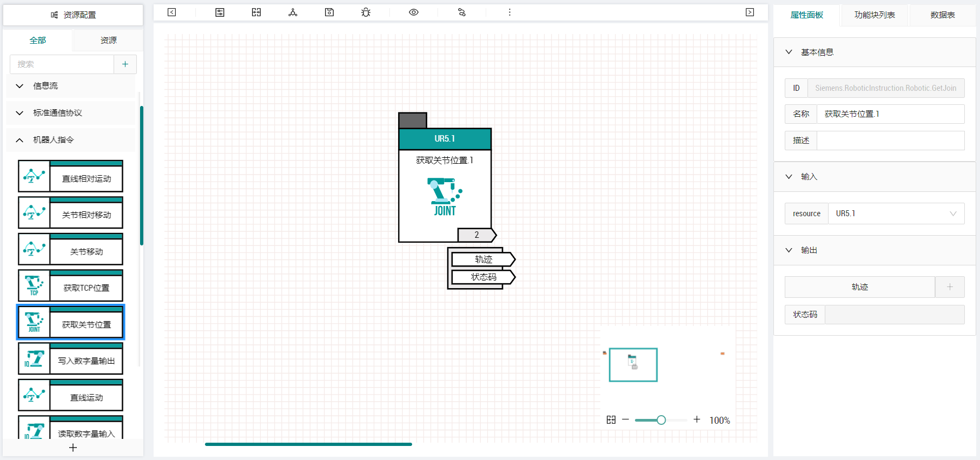This screenshot has height=460, width=980.
Task: Select the 关节移动 block icon
Action: tap(34, 249)
